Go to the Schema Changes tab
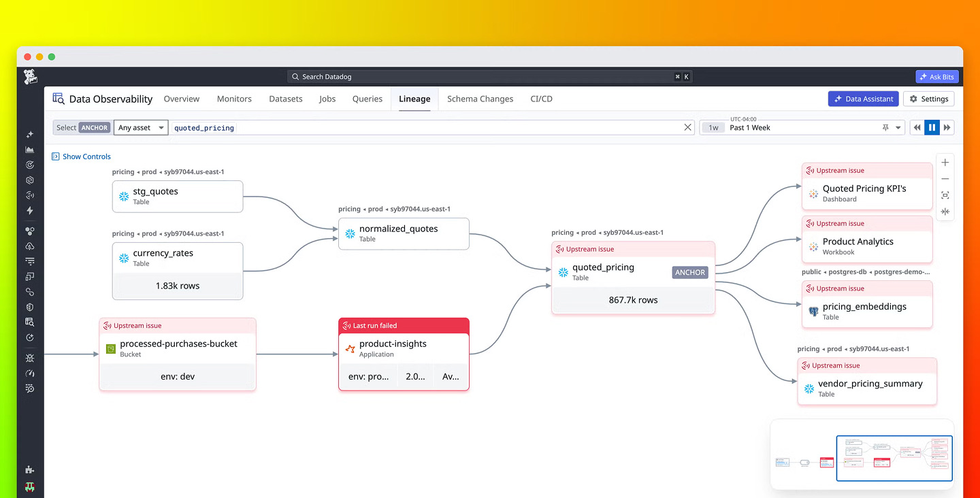 [x=480, y=99]
